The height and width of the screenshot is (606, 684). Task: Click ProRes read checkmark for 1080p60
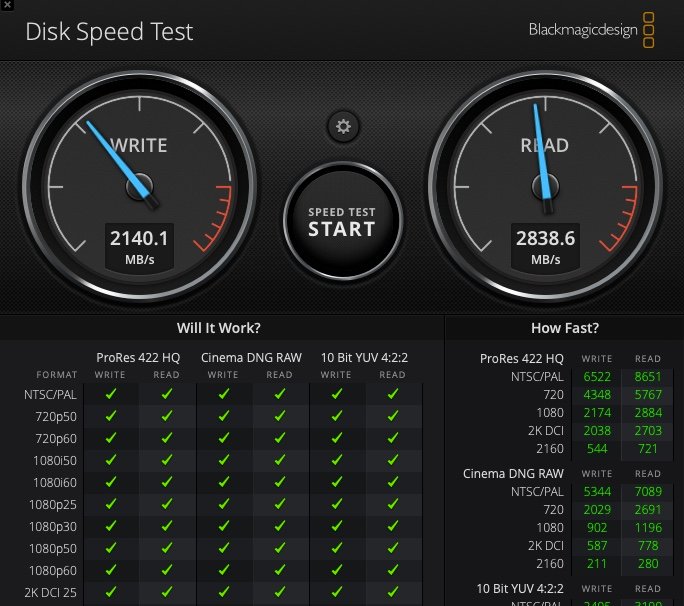(167, 570)
